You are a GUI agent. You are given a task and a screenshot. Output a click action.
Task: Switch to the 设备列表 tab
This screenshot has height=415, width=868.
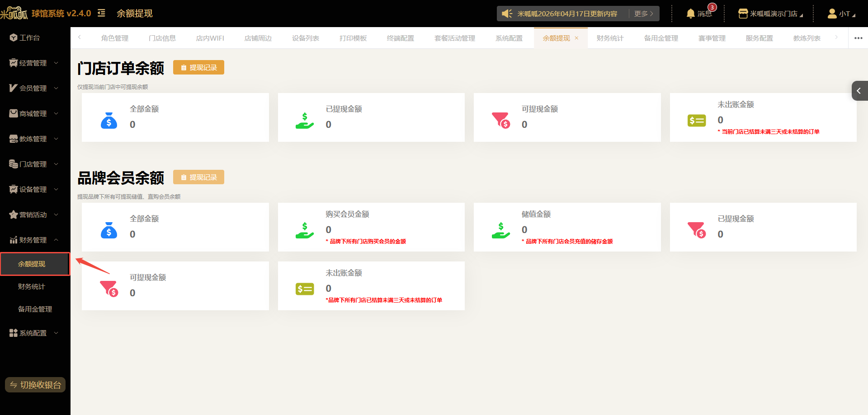[306, 38]
